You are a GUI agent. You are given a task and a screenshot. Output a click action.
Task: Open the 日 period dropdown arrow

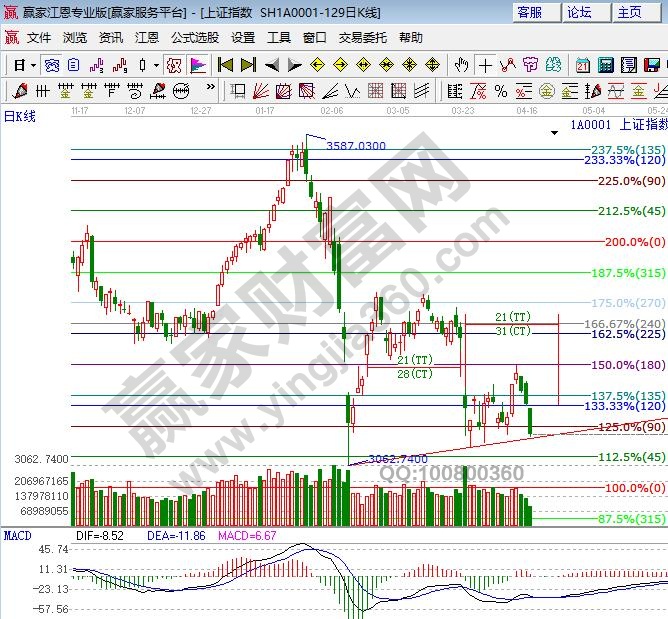point(32,65)
